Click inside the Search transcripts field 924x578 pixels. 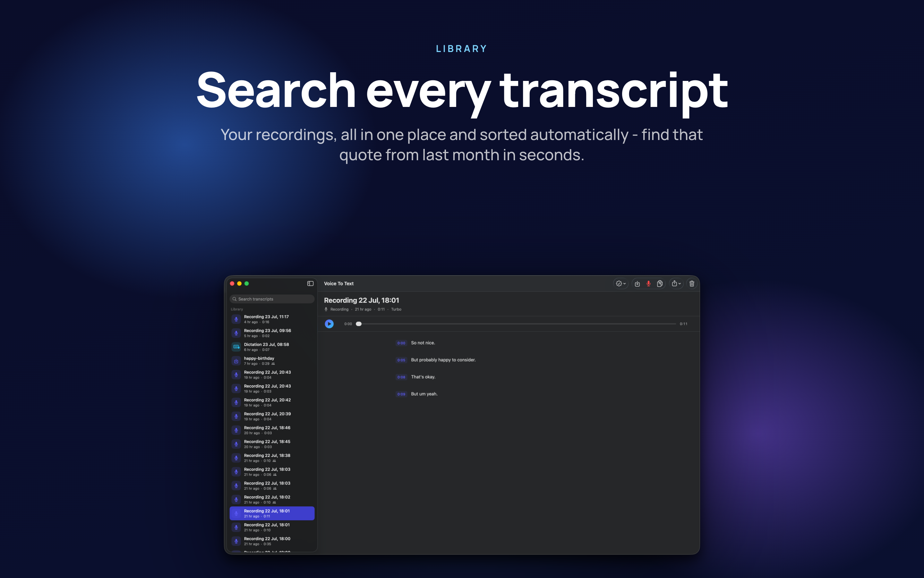click(x=272, y=299)
